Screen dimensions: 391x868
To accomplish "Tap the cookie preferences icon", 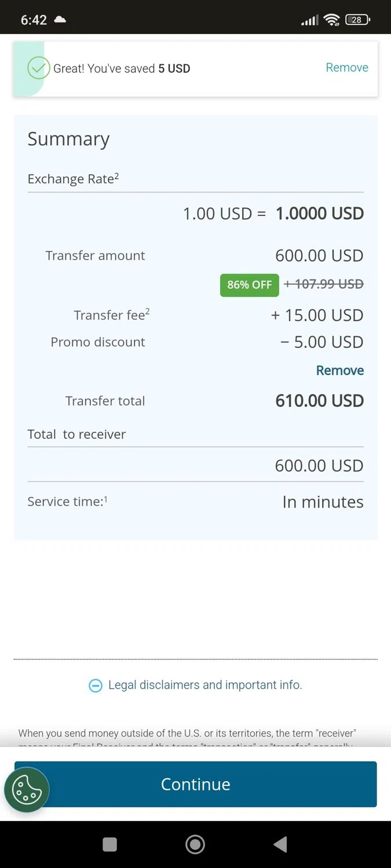I will click(27, 789).
